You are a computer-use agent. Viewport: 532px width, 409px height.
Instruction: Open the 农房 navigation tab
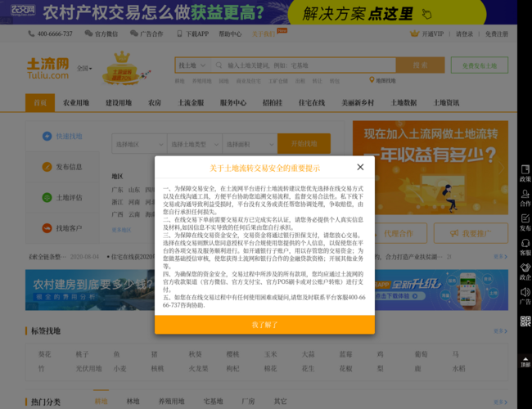tap(155, 103)
